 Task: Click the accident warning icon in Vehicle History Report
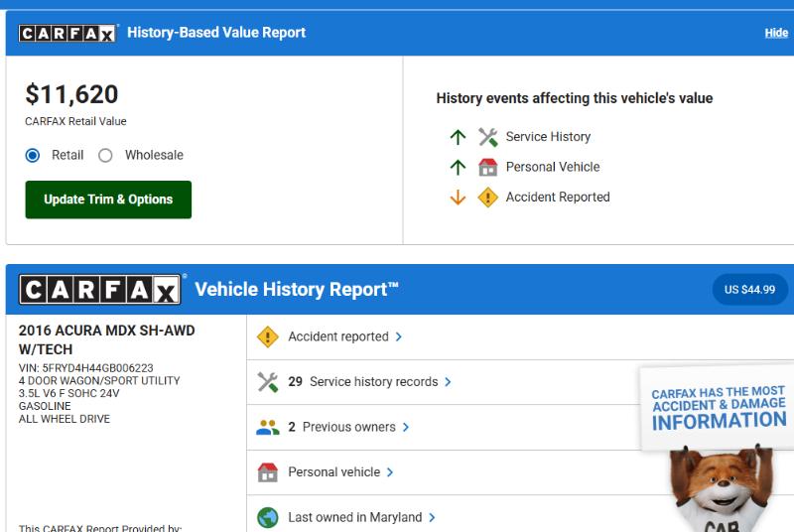coord(267,337)
